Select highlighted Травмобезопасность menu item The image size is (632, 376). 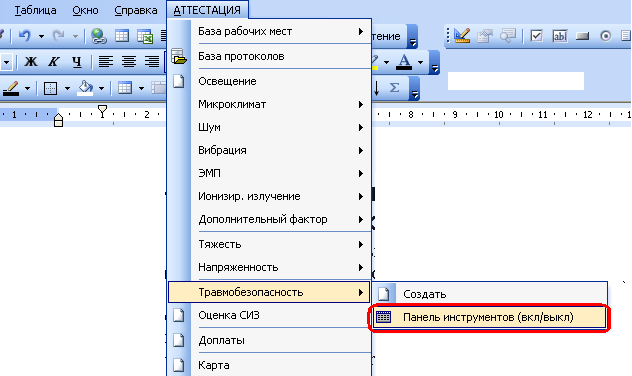coord(269,292)
